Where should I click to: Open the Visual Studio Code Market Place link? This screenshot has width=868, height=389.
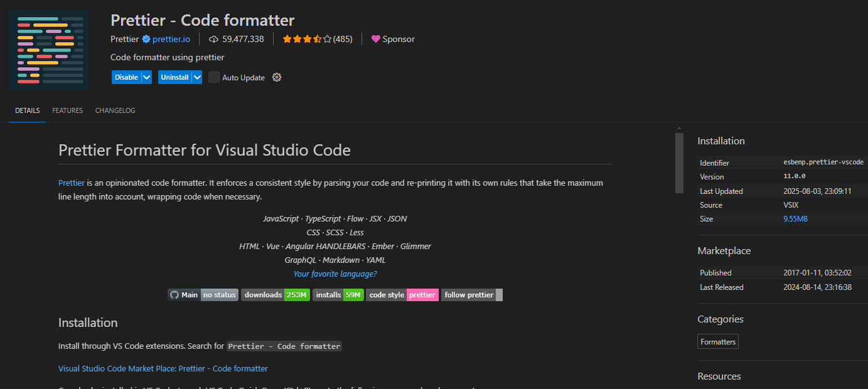(x=163, y=368)
